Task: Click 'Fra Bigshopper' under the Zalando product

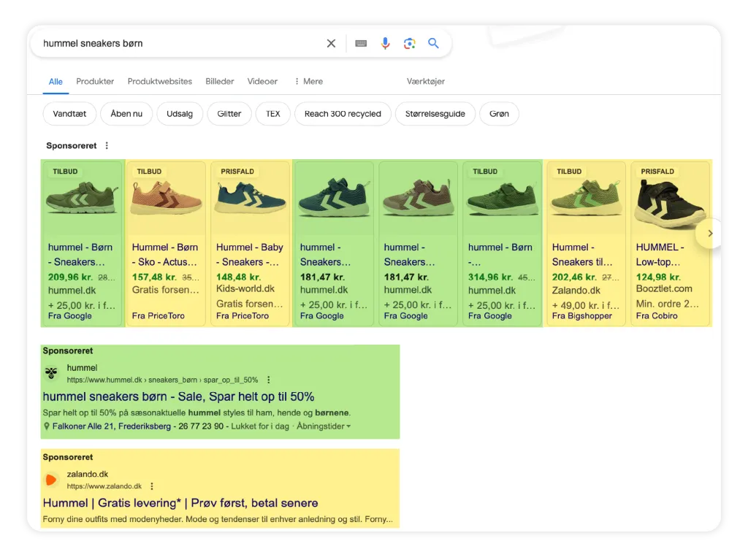Action: pyautogui.click(x=582, y=315)
